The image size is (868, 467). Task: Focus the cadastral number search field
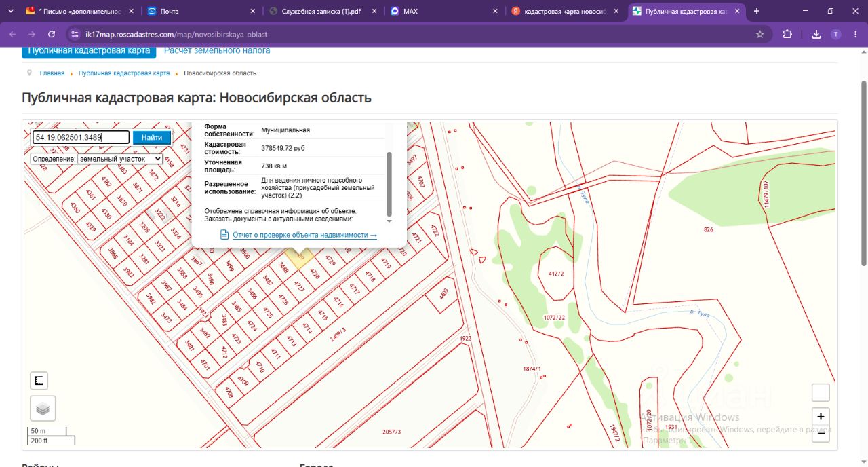click(81, 137)
